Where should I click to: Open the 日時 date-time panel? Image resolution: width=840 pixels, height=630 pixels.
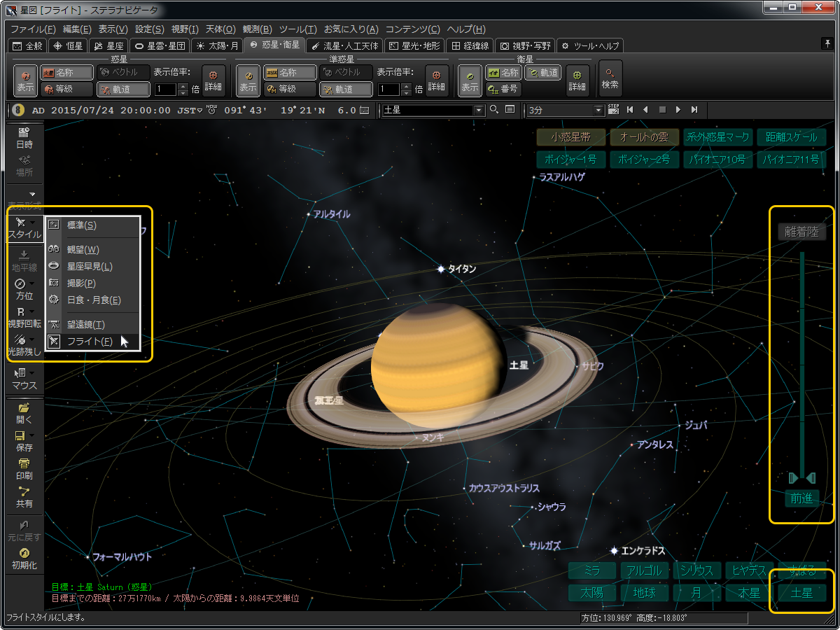24,137
